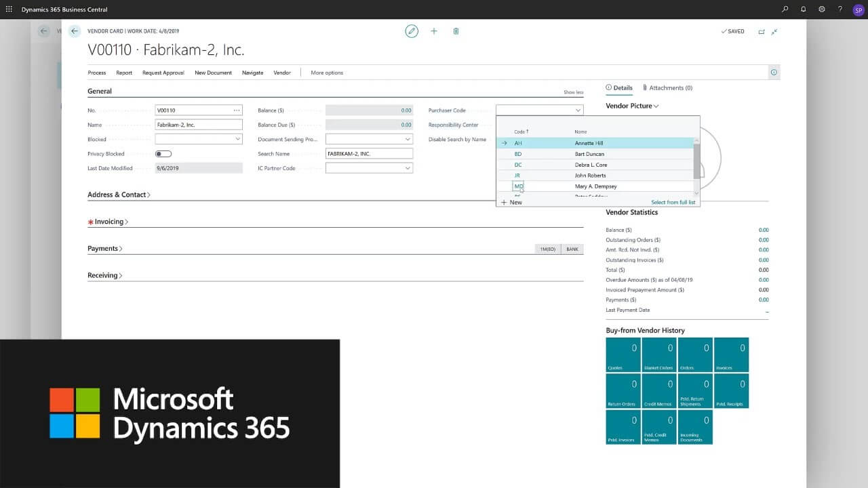Click the edit pencil icon
868x488 pixels.
click(x=412, y=31)
